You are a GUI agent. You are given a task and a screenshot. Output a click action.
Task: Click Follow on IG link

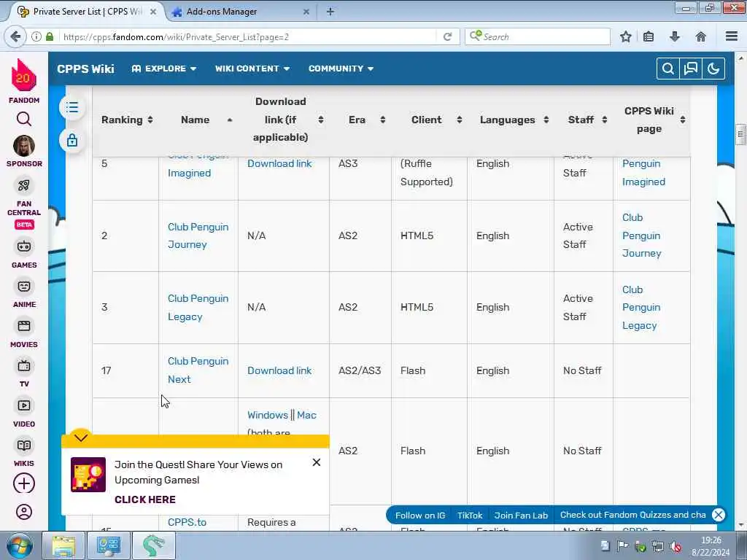click(x=419, y=516)
